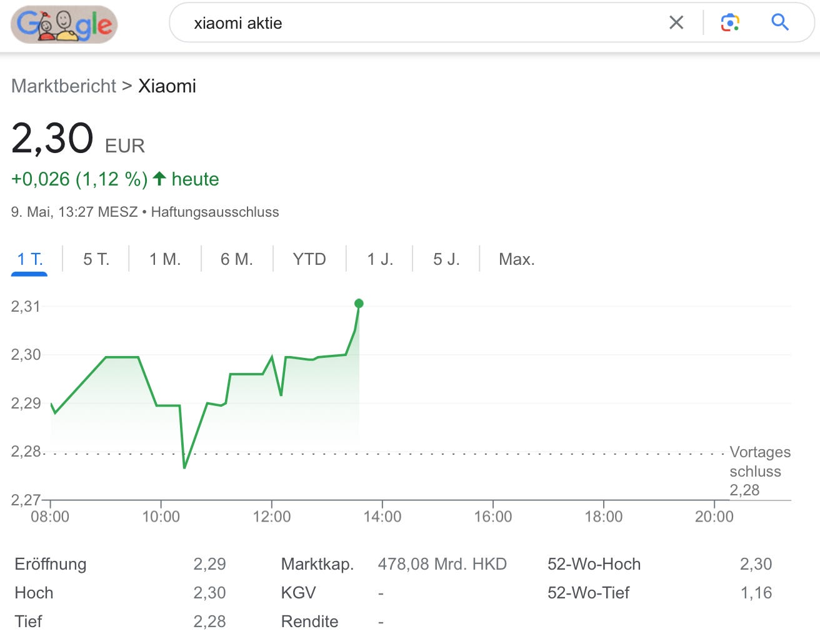Click the 478,08 Mrd. HKD value

[x=442, y=564]
